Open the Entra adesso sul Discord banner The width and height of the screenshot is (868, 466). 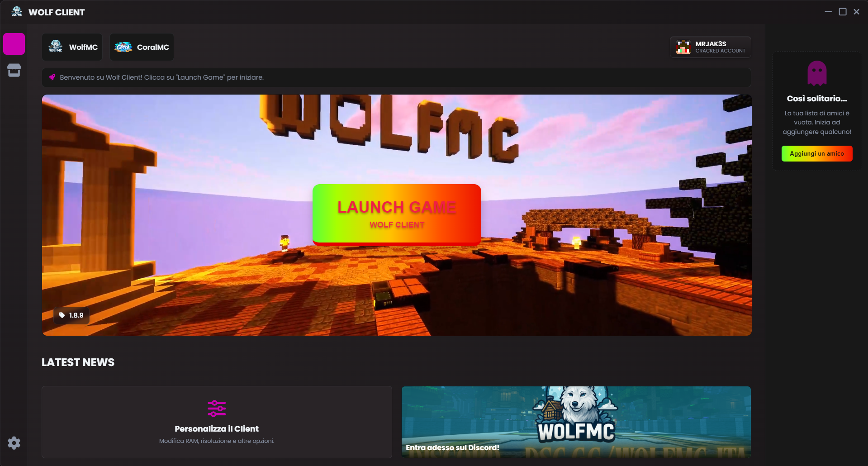click(x=452, y=447)
